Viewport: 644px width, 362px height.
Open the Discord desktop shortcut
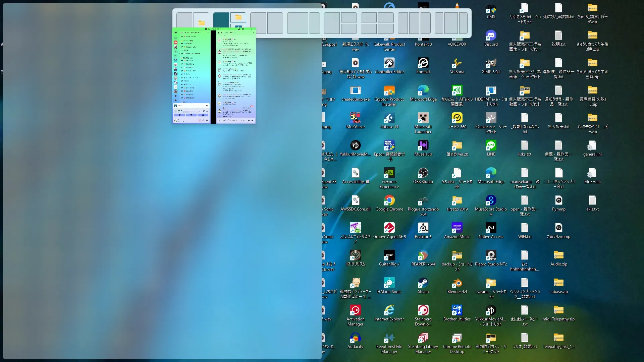[491, 36]
